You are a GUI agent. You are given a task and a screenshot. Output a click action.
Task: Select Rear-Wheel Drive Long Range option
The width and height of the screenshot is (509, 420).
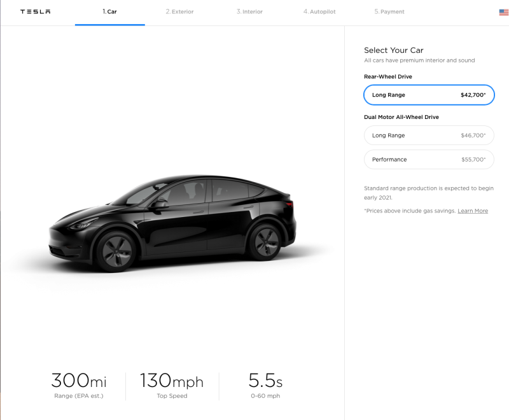(429, 95)
